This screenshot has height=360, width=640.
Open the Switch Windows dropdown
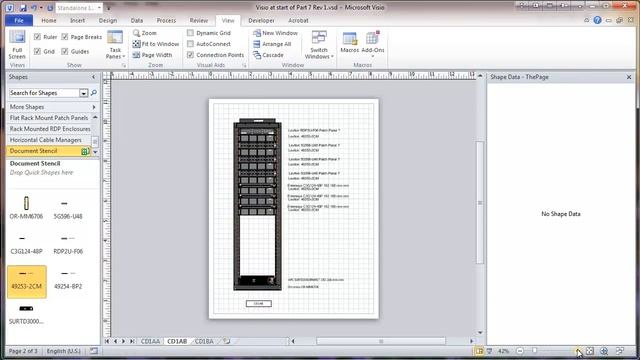point(319,44)
